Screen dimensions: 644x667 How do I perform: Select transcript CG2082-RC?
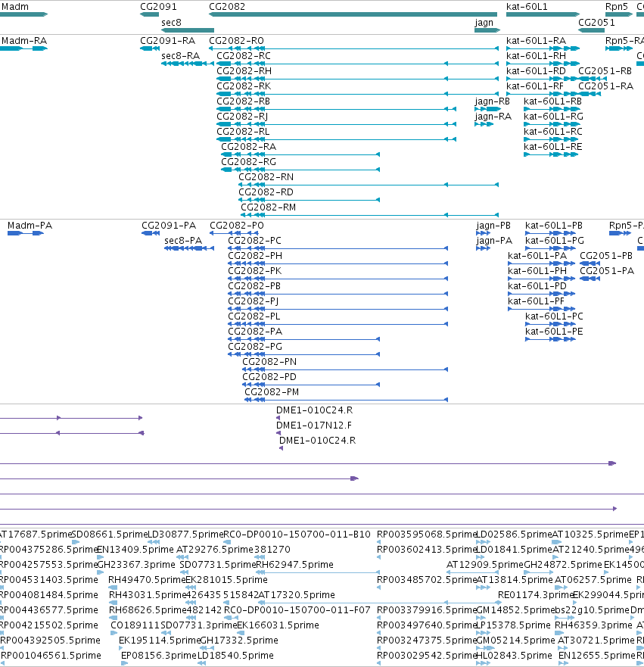coord(244,56)
